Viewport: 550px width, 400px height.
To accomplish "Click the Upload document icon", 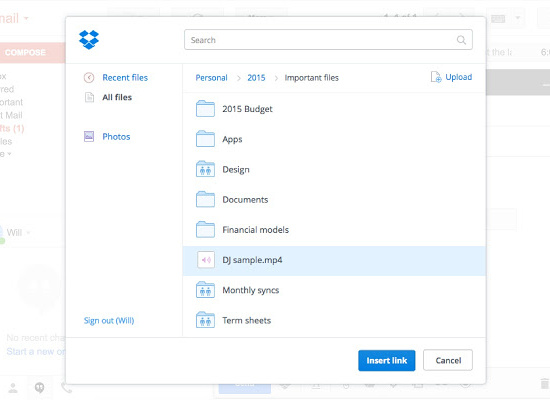I will (x=436, y=77).
